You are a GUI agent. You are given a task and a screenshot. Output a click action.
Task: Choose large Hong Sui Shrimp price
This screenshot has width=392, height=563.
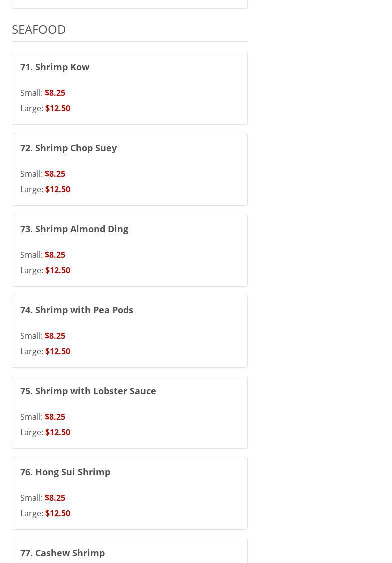coord(58,513)
